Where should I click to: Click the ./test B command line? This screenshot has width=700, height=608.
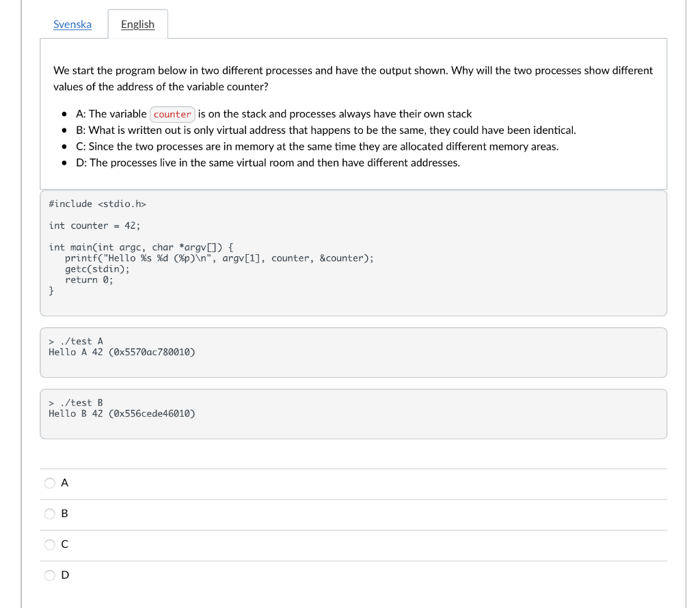pyautogui.click(x=76, y=403)
